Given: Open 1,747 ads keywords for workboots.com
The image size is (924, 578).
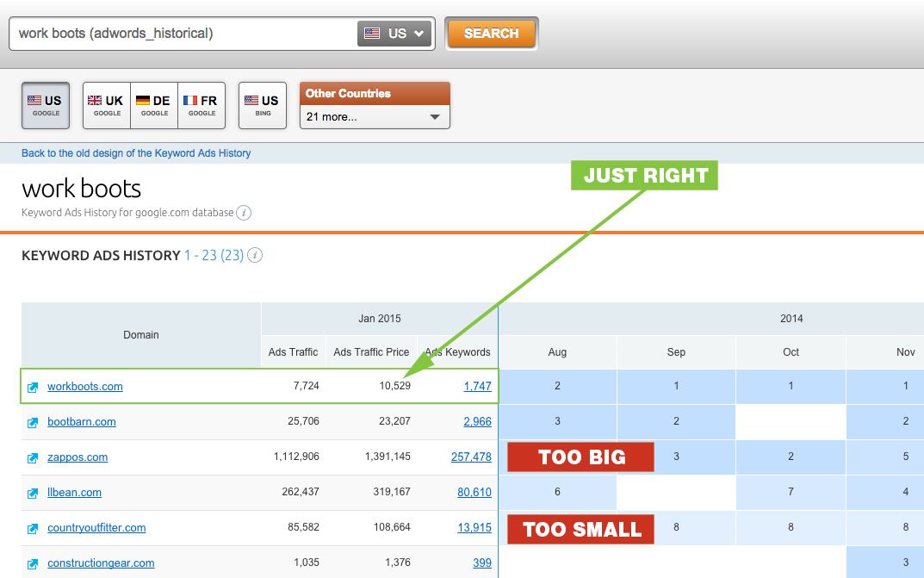Looking at the screenshot, I should (477, 387).
